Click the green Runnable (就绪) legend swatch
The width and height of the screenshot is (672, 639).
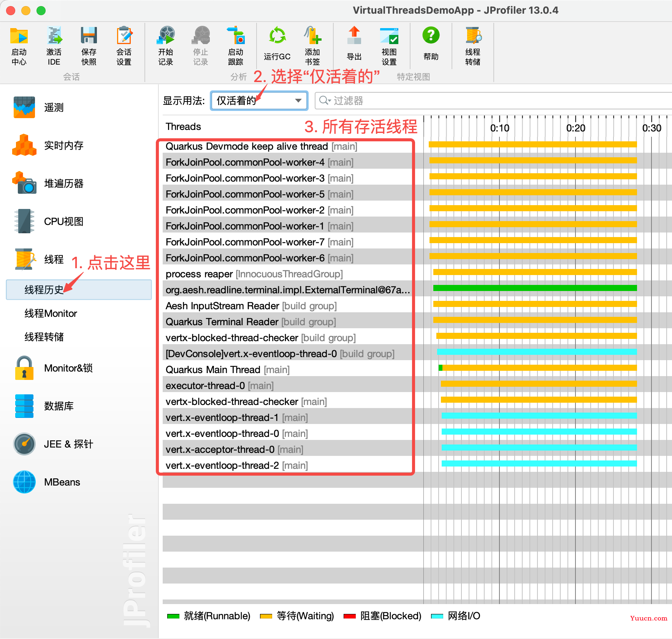173,616
